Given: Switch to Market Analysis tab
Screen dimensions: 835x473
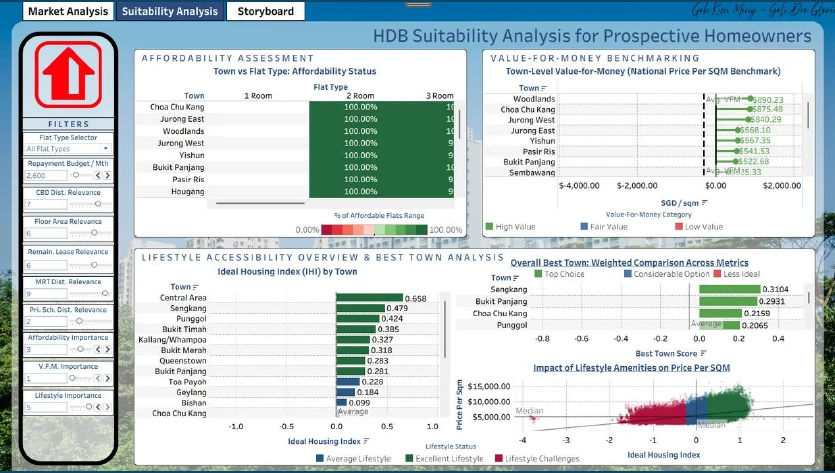Looking at the screenshot, I should [68, 11].
